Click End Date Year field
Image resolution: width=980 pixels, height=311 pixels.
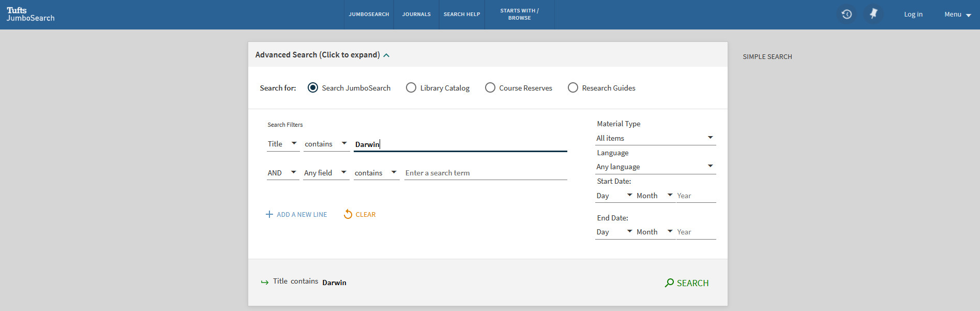[x=696, y=232]
